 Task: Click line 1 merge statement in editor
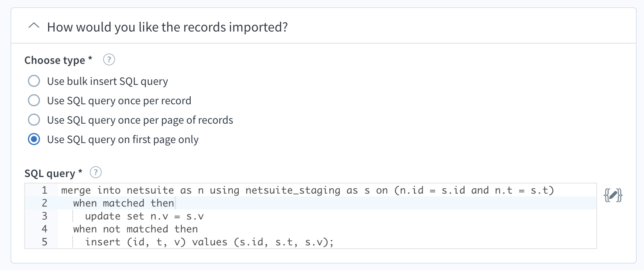307,190
